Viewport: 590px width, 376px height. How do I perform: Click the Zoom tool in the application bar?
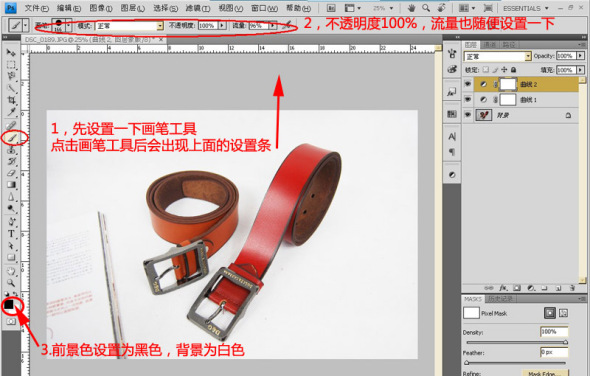tap(426, 8)
